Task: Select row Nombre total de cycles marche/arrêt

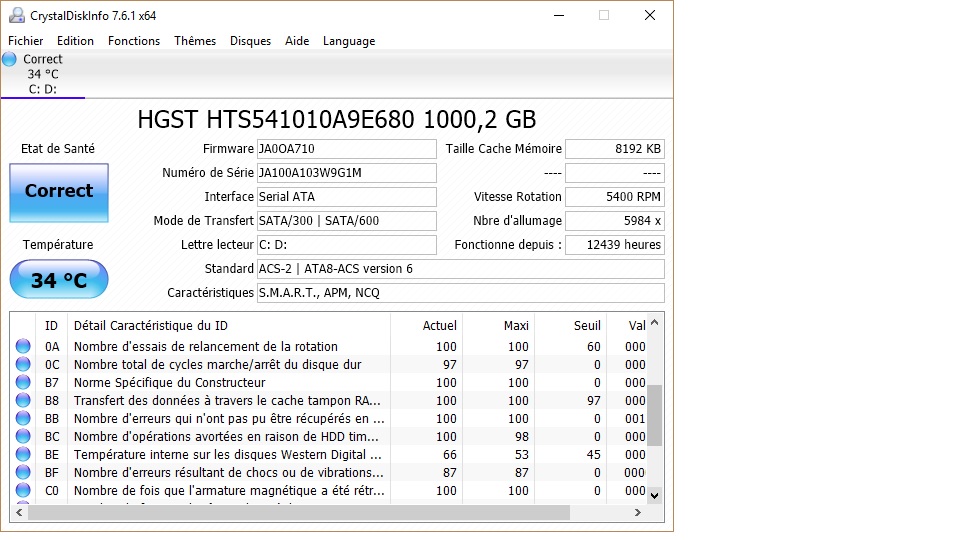Action: click(x=329, y=364)
